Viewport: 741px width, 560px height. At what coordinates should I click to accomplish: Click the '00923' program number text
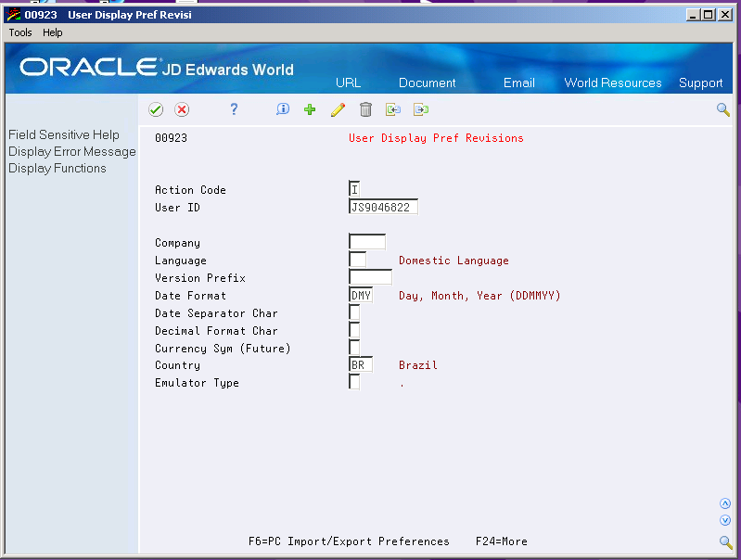click(x=171, y=138)
